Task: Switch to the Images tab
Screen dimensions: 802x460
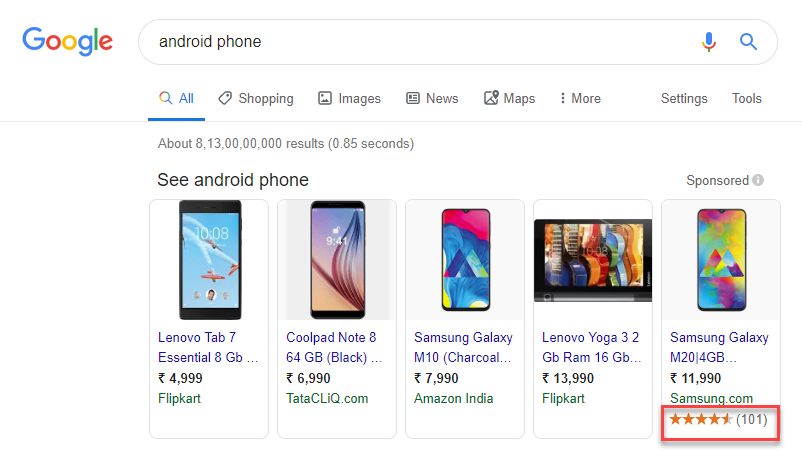Action: click(x=349, y=98)
